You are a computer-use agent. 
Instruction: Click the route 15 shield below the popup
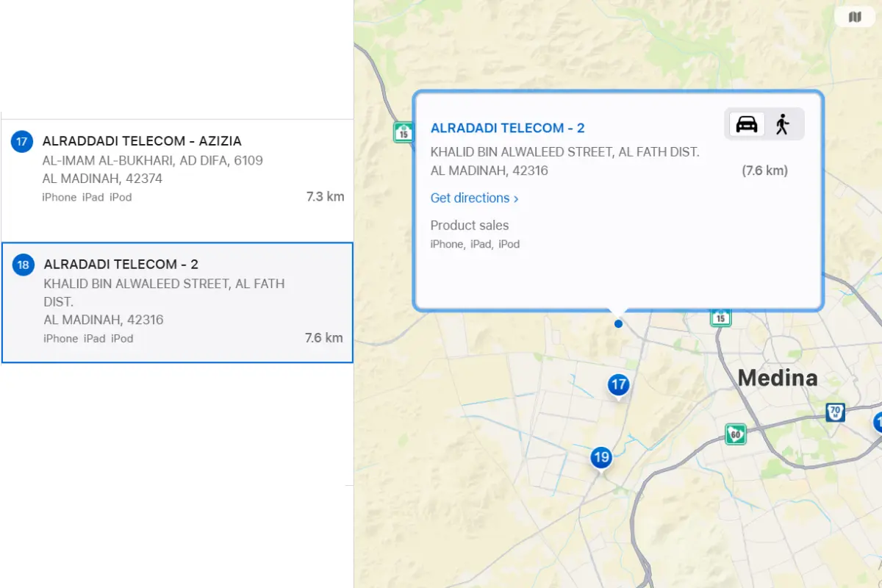[720, 317]
